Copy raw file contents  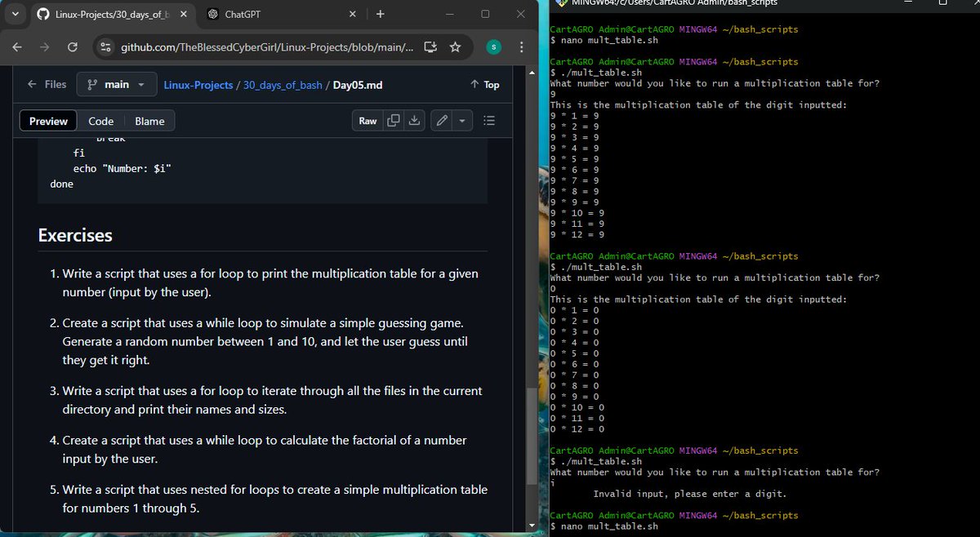[x=394, y=121]
